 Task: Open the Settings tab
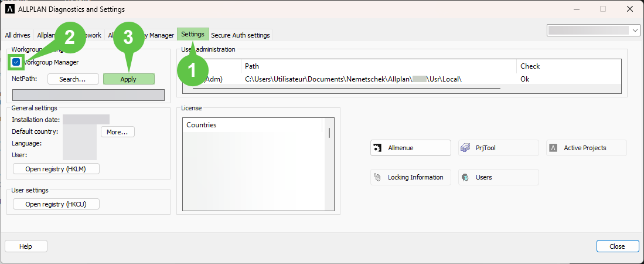pyautogui.click(x=193, y=35)
